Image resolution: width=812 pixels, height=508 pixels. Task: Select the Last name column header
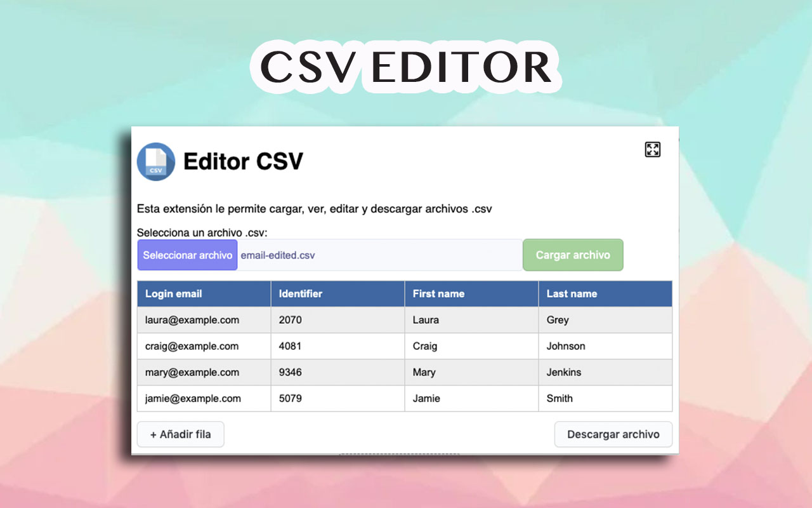(605, 293)
